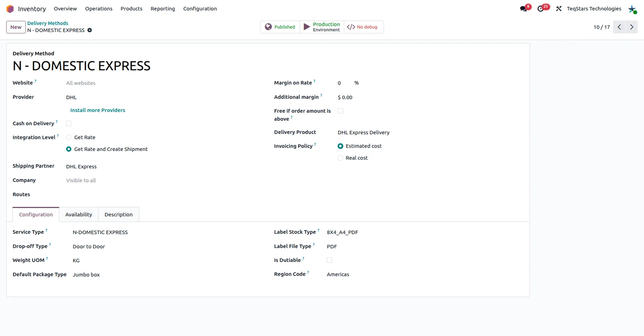Select Get Rate and Create Shipment option
The image size is (644, 336).
[69, 149]
